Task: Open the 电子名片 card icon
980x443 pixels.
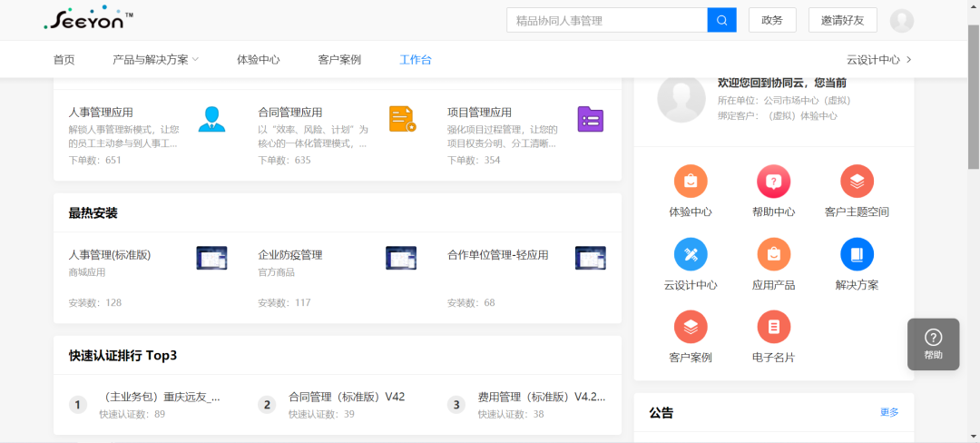Action: (774, 327)
